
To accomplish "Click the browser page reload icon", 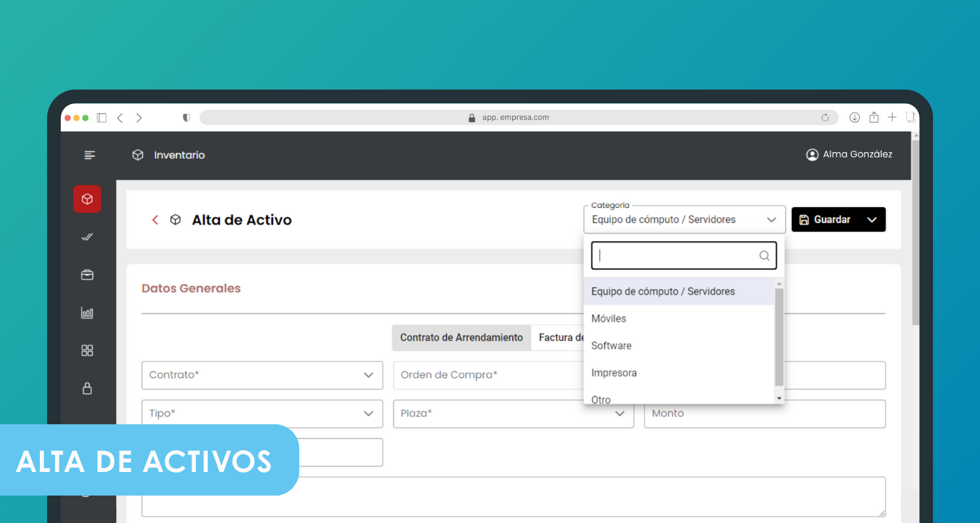I will [825, 118].
